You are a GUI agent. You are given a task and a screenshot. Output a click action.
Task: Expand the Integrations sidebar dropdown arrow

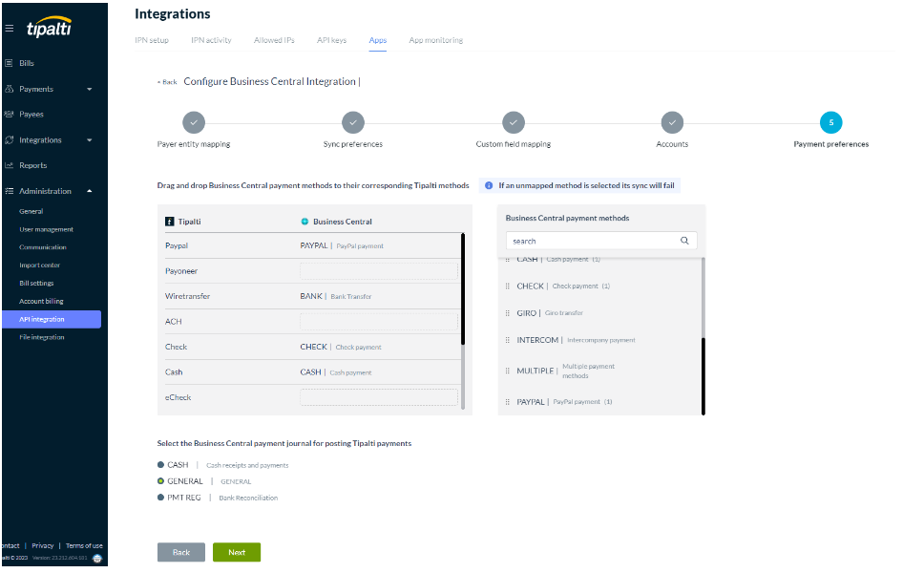pyautogui.click(x=90, y=140)
